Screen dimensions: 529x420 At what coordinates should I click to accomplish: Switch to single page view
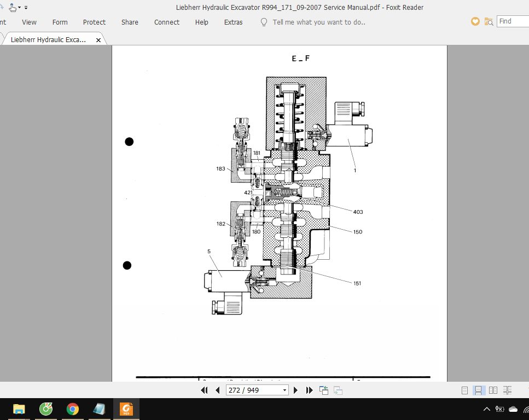click(464, 390)
